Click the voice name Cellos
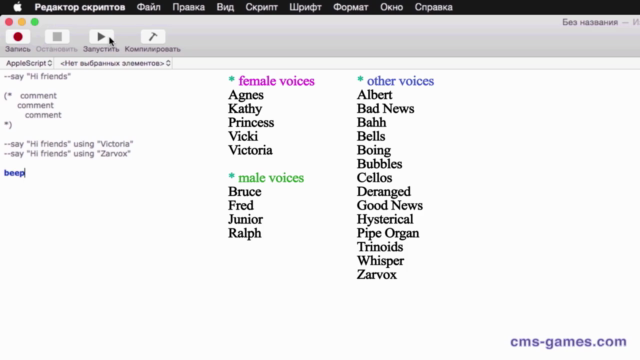Viewport: 640px width, 360px height. [374, 178]
